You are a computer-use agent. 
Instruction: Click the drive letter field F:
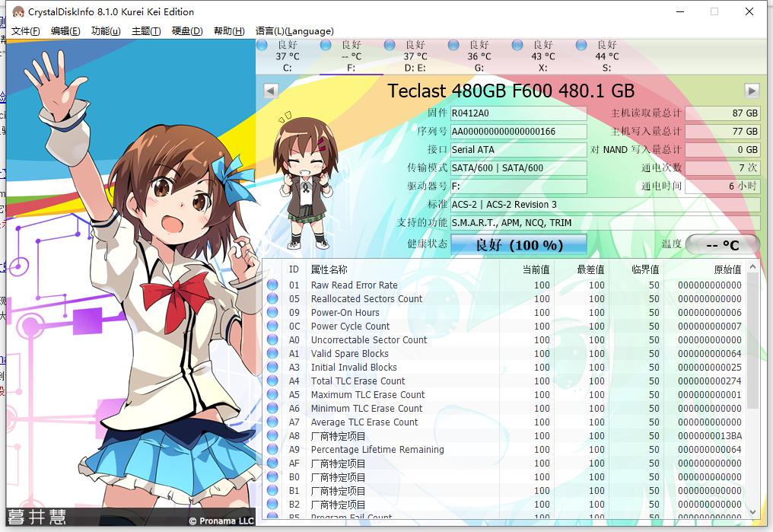(x=519, y=186)
